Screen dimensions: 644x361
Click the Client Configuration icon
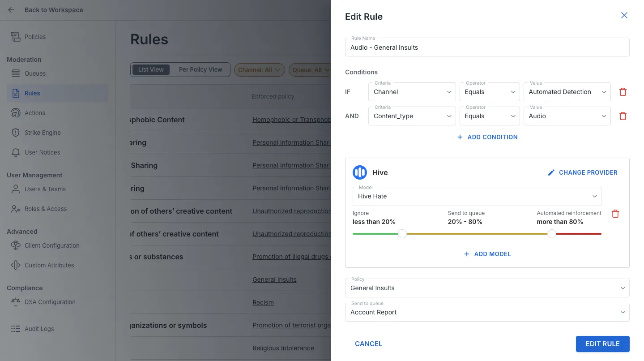coord(16,245)
